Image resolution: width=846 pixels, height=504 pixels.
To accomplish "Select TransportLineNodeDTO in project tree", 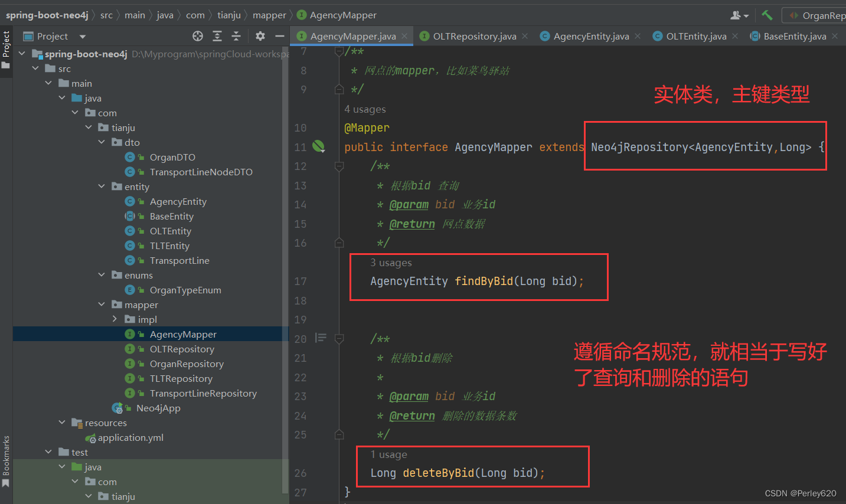I will point(201,172).
